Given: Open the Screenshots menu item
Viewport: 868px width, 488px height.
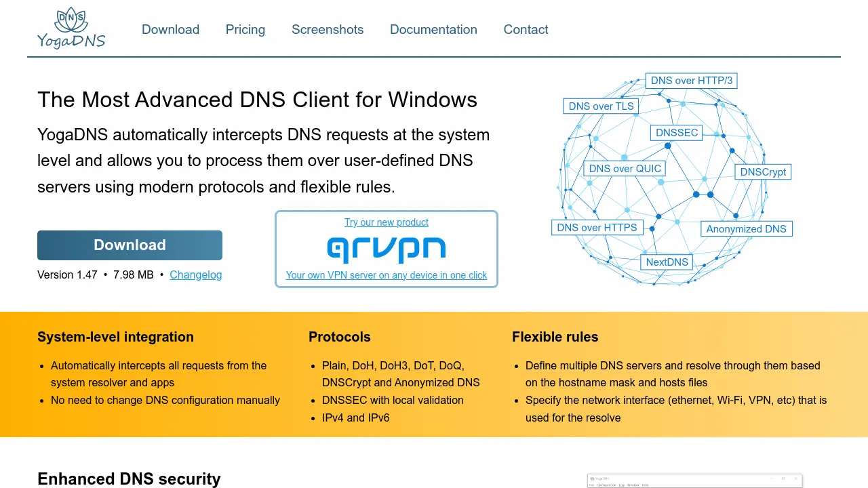Looking at the screenshot, I should 328,30.
